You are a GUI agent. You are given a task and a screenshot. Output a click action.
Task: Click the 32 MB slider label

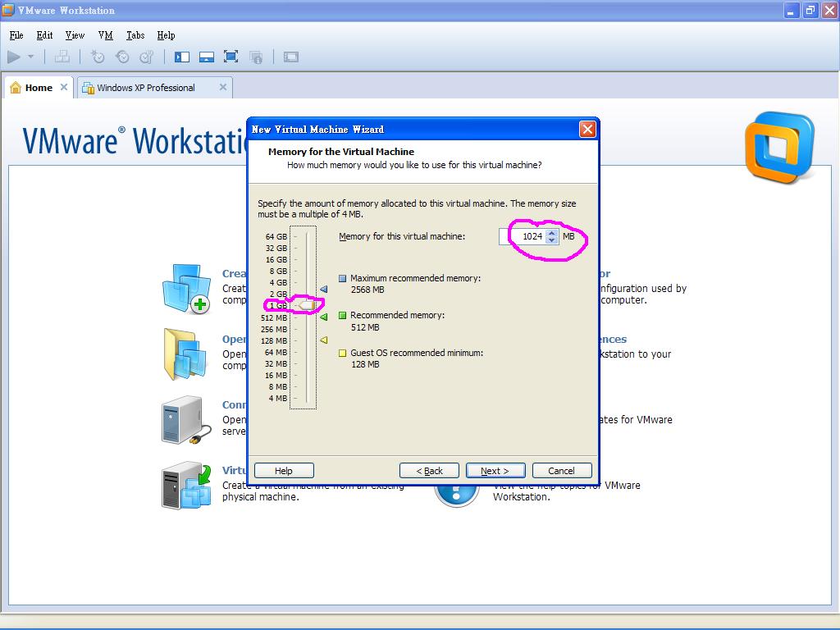(x=276, y=363)
